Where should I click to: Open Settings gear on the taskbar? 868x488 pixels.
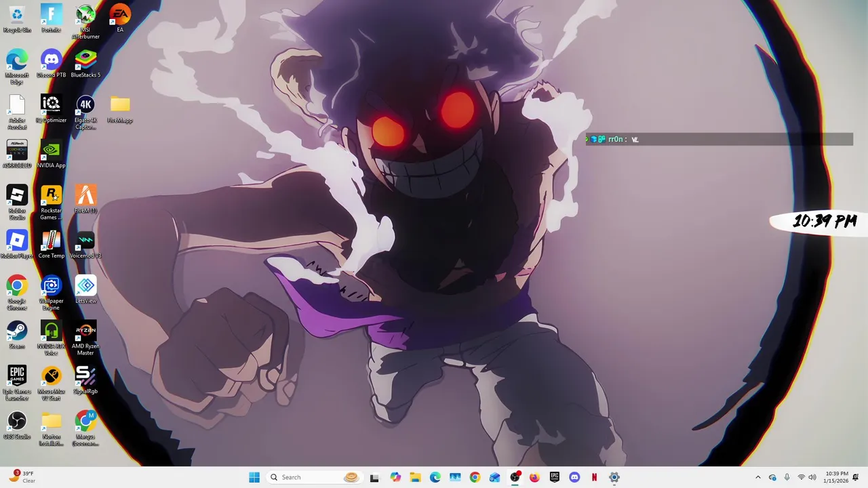coord(614,477)
